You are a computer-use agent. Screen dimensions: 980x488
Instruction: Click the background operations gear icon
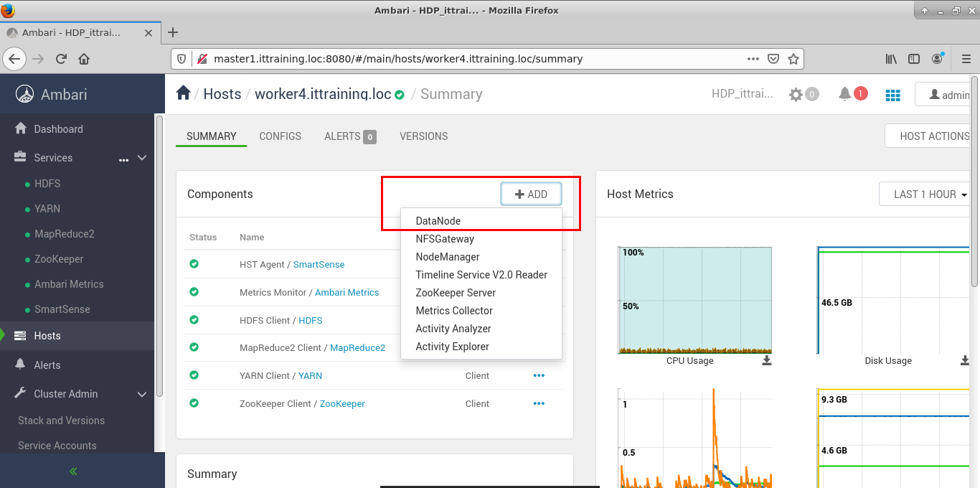796,95
